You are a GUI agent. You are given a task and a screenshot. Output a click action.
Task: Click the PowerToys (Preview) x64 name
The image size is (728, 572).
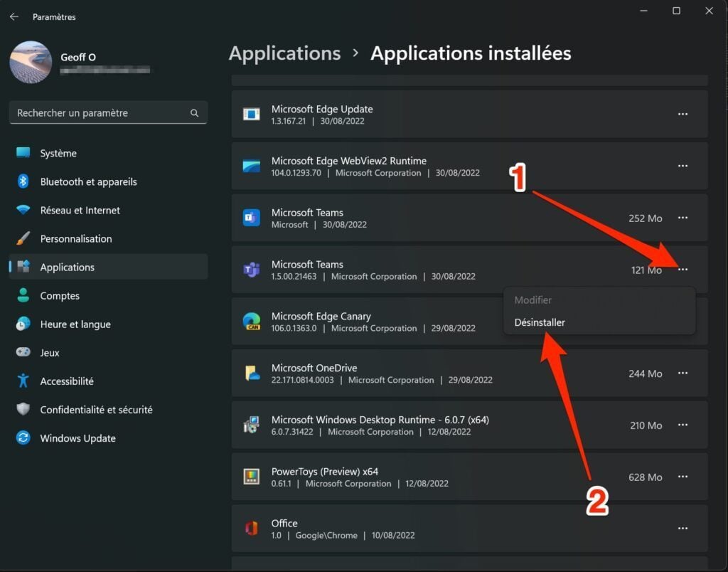[324, 472]
